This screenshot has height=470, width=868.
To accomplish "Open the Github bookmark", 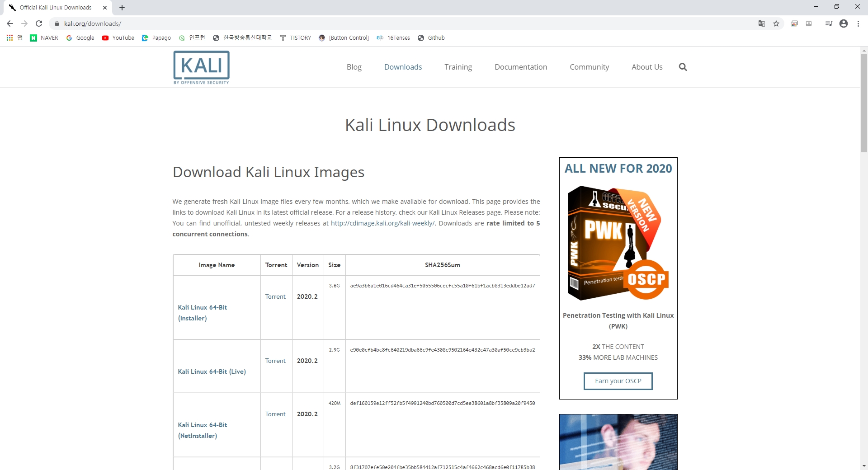I will click(431, 38).
